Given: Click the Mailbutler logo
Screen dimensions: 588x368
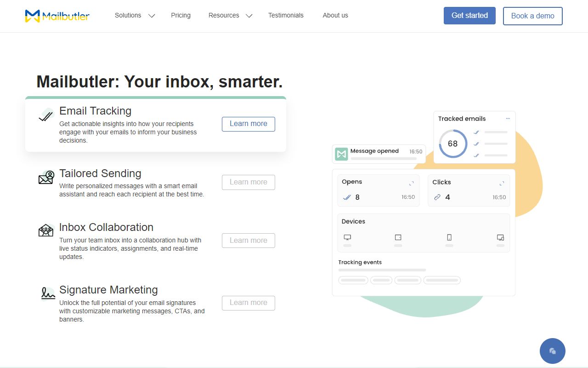Looking at the screenshot, I should [57, 16].
